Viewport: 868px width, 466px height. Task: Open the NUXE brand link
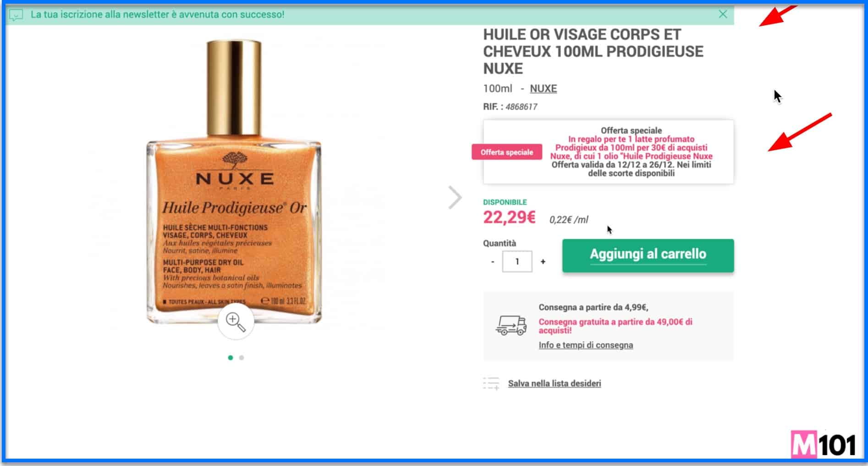(x=543, y=89)
